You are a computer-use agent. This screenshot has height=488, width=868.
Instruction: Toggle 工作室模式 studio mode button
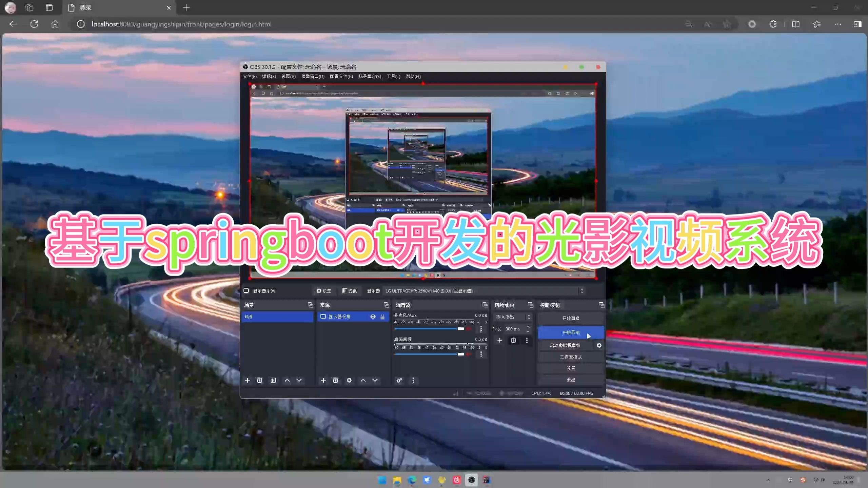point(571,357)
